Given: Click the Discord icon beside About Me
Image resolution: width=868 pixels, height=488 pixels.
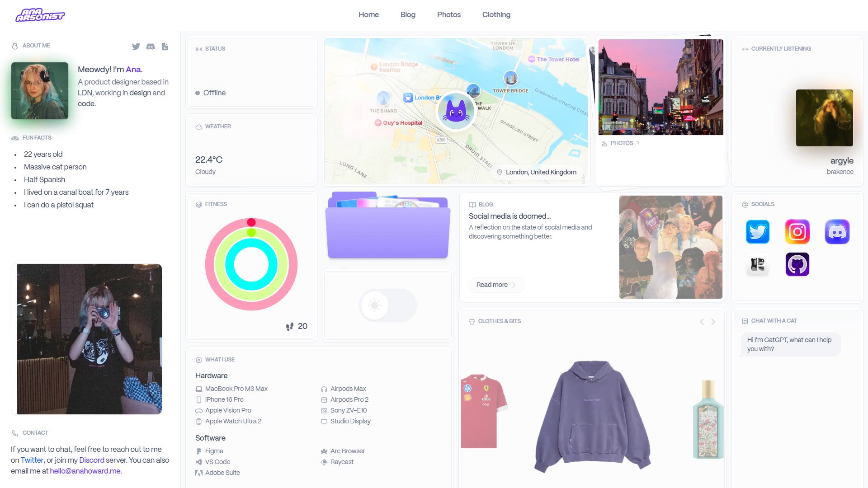Looking at the screenshot, I should click(x=151, y=46).
